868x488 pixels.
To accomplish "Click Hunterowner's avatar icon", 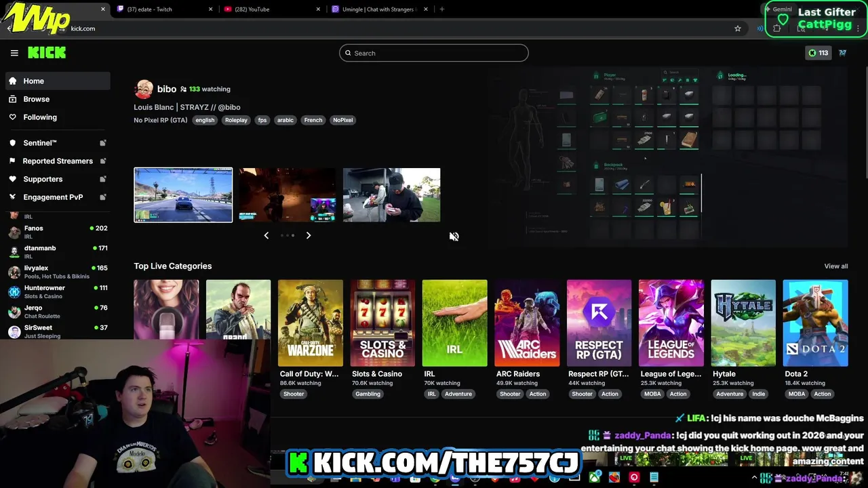I will coord(14,291).
